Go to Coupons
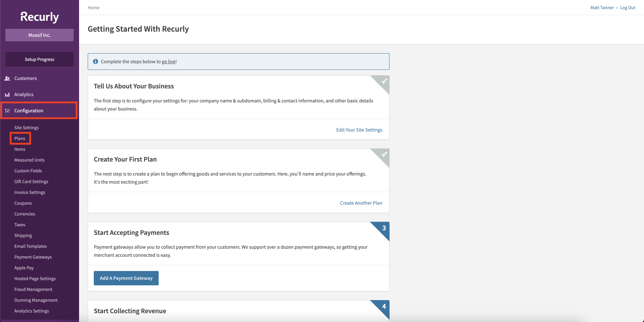This screenshot has height=322, width=644. (23, 203)
